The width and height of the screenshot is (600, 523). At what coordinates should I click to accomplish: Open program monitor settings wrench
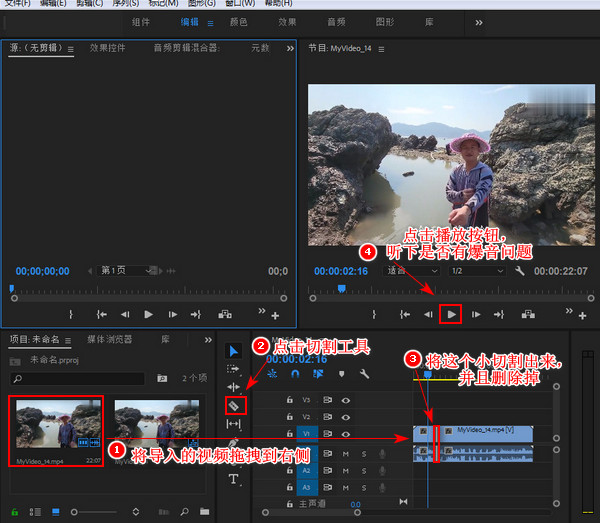(519, 271)
